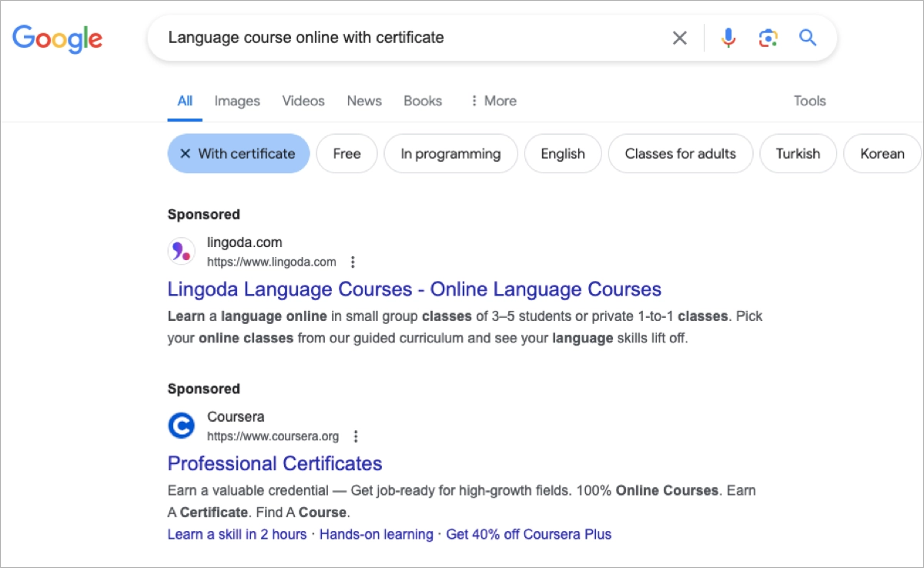Click 'Get 40% off Coursera Plus'

528,534
